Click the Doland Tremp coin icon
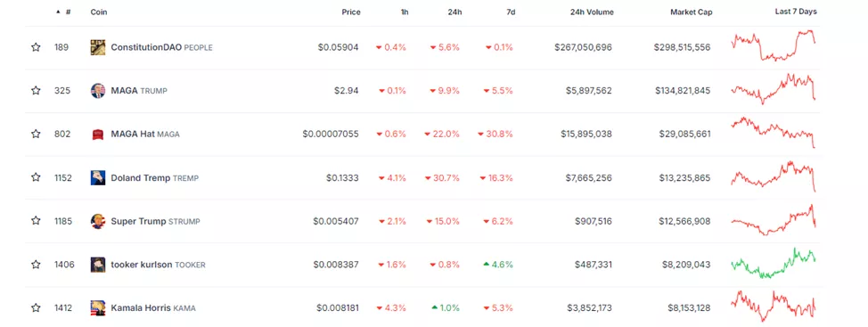 point(98,177)
